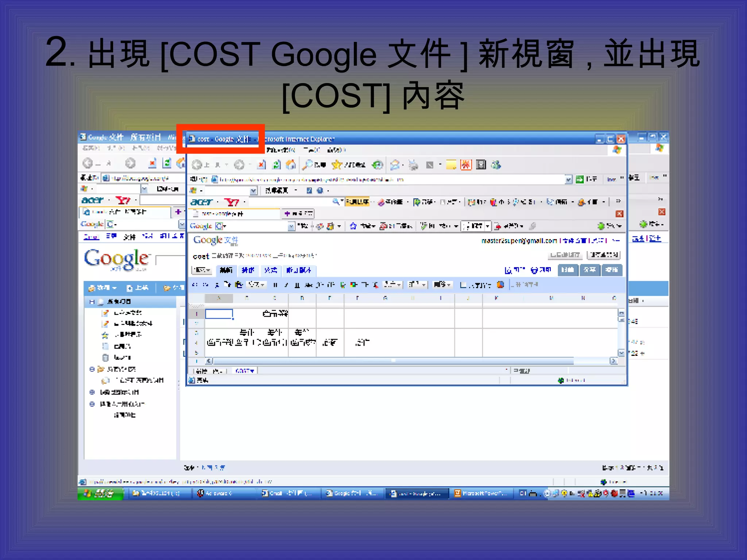
Task: Toggle wrap text checkbox in spreadsheet toolbar
Action: pyautogui.click(x=463, y=285)
